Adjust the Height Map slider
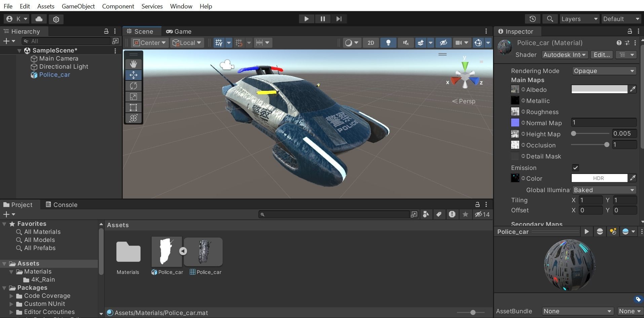 coord(590,134)
